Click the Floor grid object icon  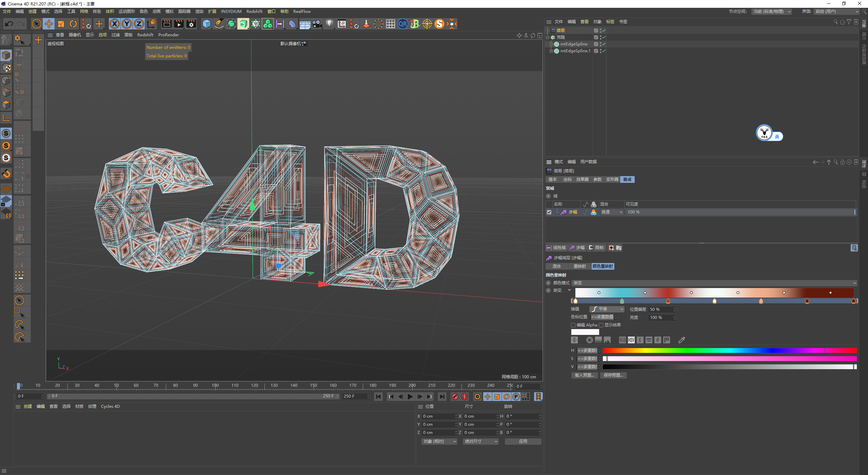(304, 24)
